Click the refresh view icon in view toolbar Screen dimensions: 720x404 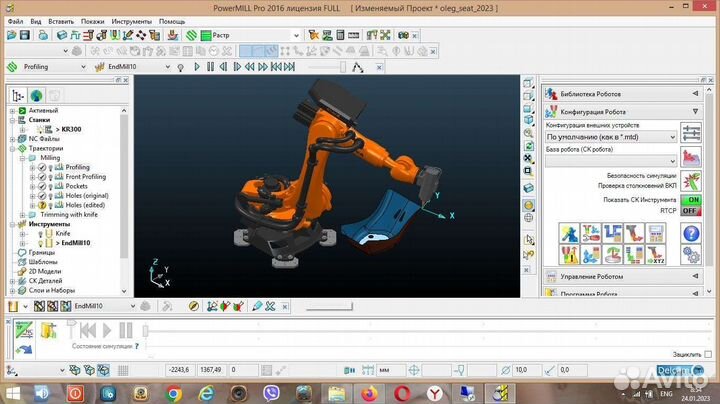pos(529,146)
